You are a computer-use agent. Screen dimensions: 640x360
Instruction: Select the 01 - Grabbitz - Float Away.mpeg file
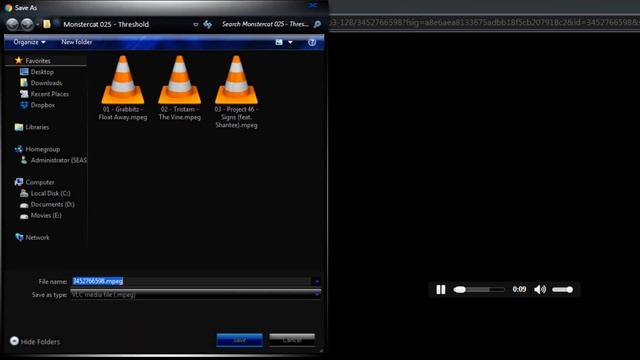point(123,88)
